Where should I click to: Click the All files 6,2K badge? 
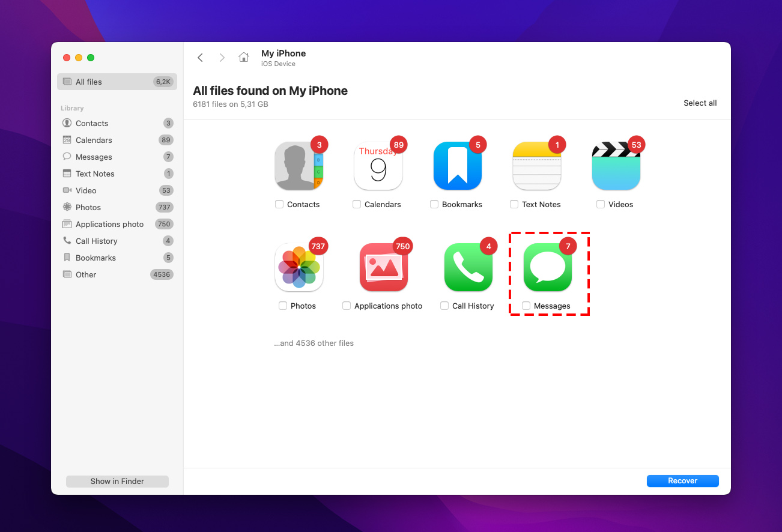(163, 82)
